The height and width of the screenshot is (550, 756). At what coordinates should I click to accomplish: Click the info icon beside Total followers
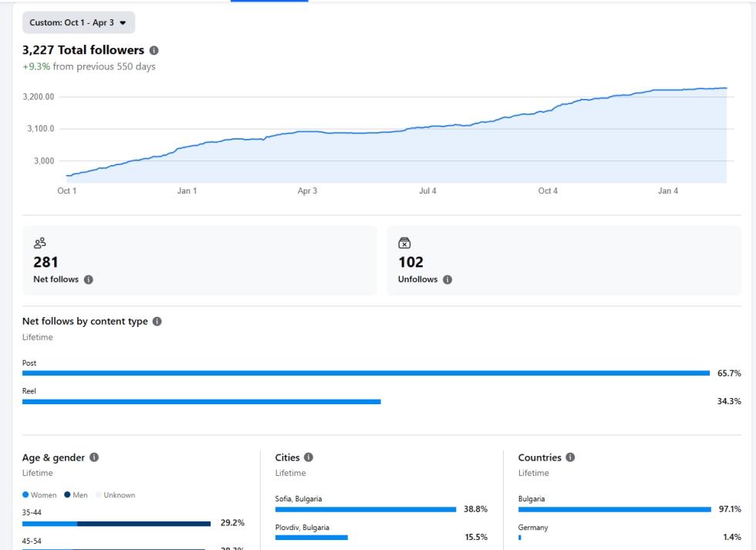point(154,50)
